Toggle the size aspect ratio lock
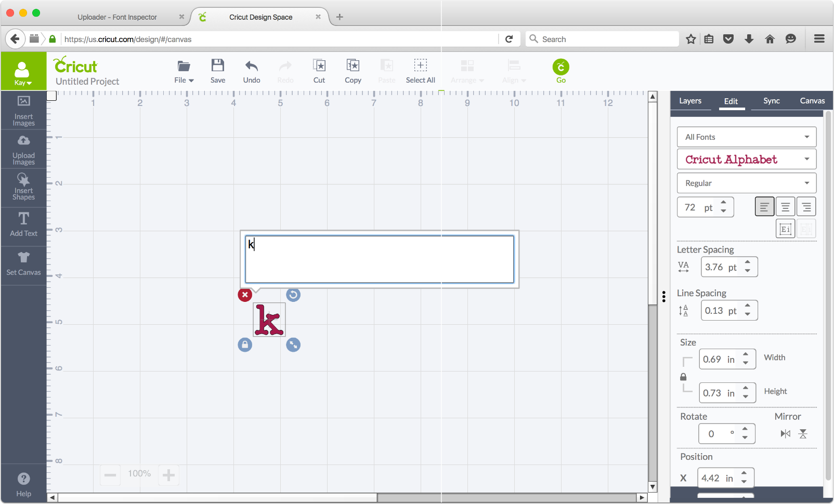The width and height of the screenshot is (834, 504). pos(683,377)
